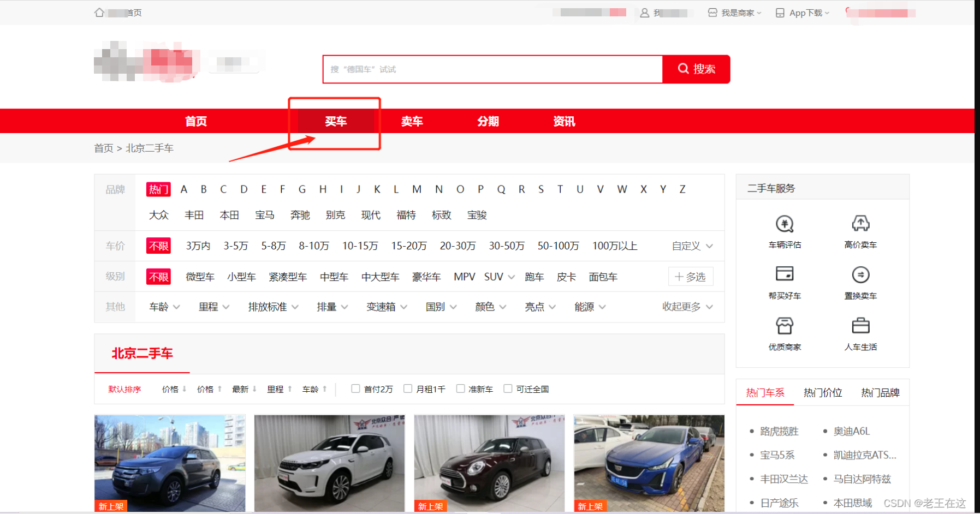
Task: Choose brand 大众
Action: coord(159,216)
